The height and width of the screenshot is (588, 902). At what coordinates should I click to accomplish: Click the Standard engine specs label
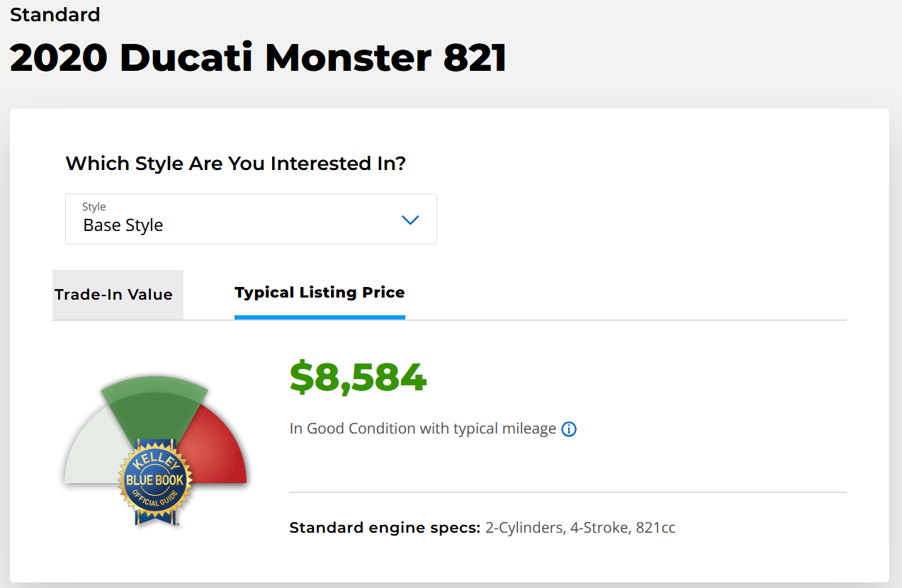tap(385, 528)
